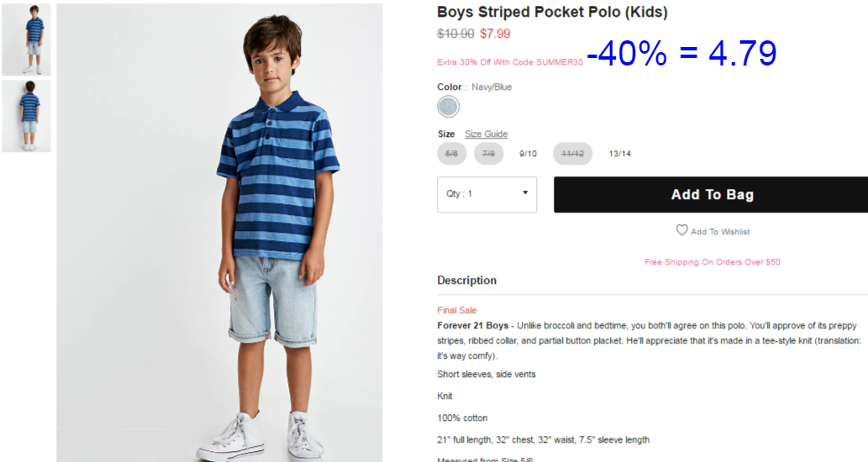Select the Navy/Blue color swatch

[x=449, y=106]
